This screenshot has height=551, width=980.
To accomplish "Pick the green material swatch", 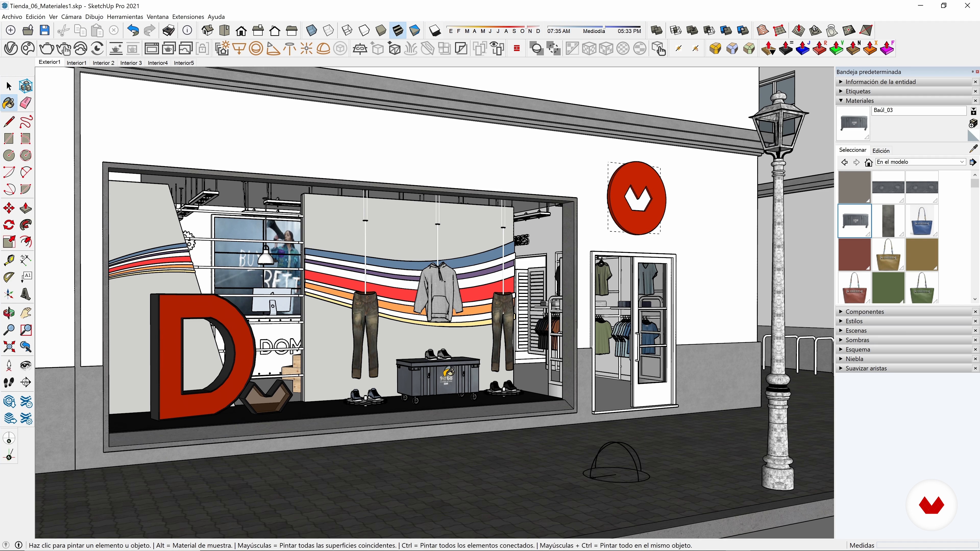I will coord(888,288).
